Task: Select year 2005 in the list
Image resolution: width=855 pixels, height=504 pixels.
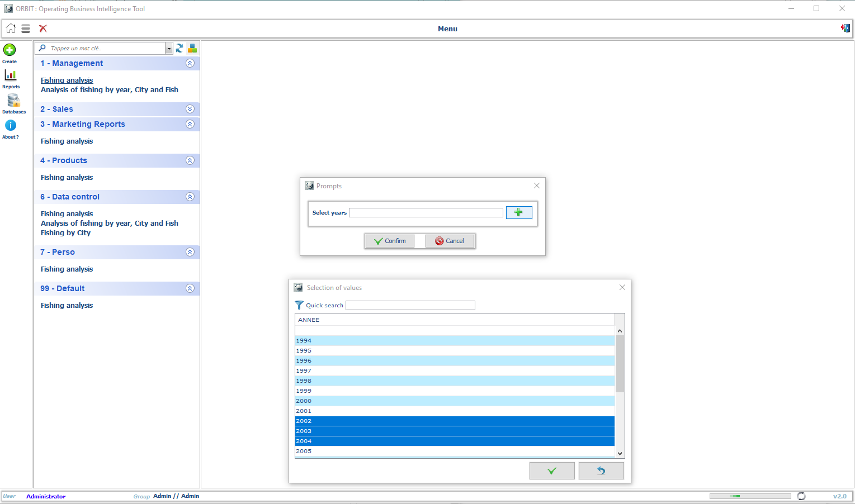Action: 455,451
